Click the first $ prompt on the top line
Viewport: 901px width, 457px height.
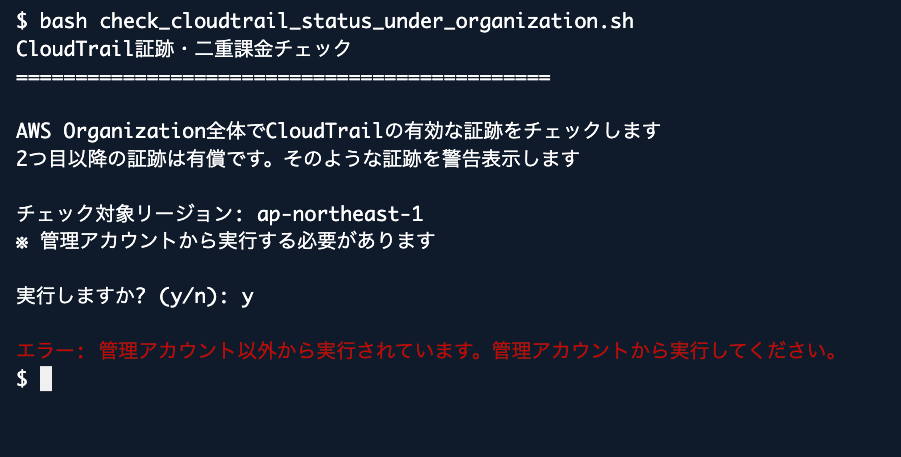[22, 20]
